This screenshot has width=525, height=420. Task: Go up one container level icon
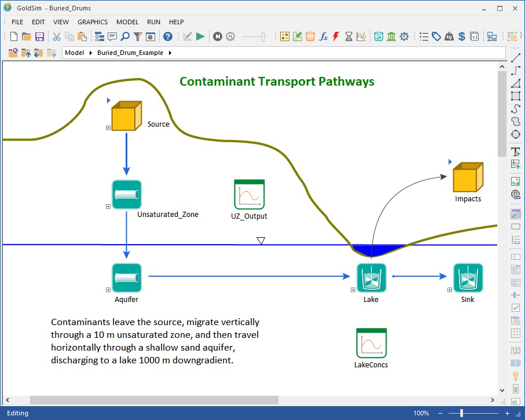click(x=26, y=53)
